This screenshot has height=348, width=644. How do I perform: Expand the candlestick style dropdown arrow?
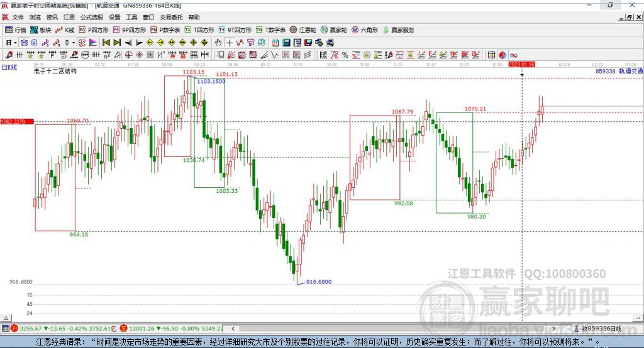pyautogui.click(x=74, y=43)
